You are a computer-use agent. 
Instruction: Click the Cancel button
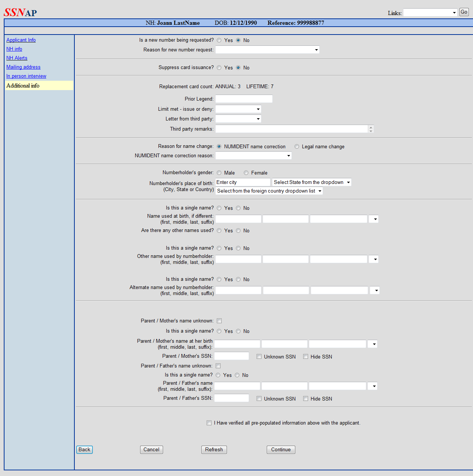tap(151, 450)
